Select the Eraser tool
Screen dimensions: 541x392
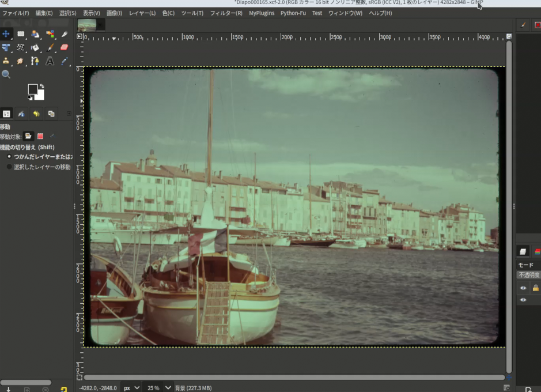pyautogui.click(x=65, y=48)
